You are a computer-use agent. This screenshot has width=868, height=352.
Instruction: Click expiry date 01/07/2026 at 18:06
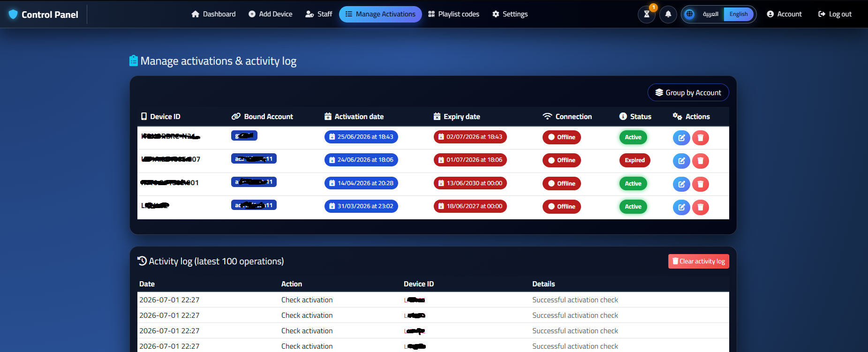(x=470, y=160)
